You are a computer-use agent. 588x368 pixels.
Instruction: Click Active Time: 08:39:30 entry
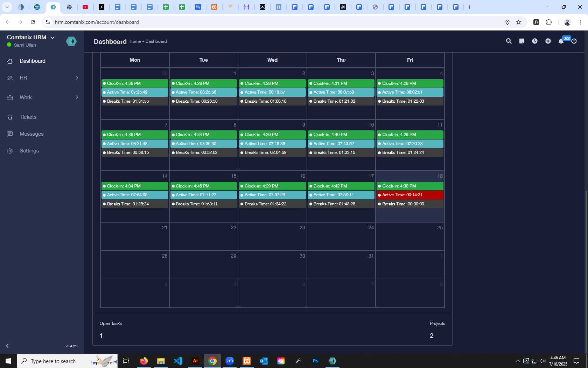pyautogui.click(x=203, y=144)
